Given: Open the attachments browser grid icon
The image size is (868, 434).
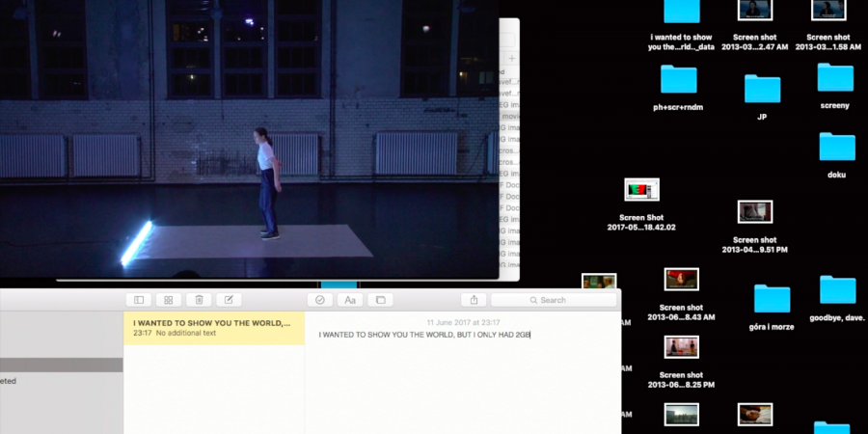Looking at the screenshot, I should (168, 300).
